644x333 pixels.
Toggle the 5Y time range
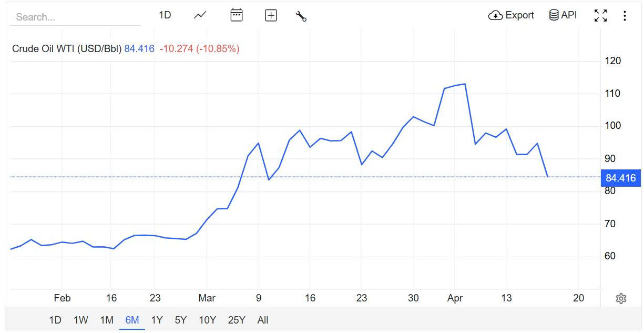point(180,320)
